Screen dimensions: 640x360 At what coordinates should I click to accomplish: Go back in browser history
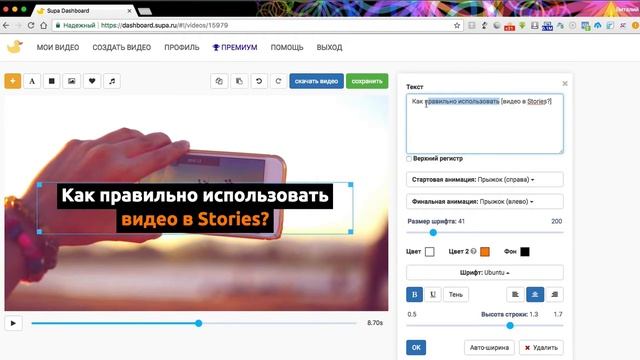[x=6, y=25]
